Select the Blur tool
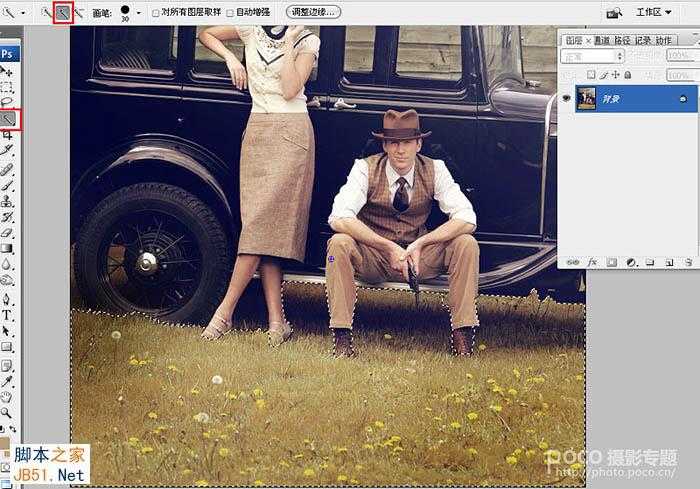 7,264
